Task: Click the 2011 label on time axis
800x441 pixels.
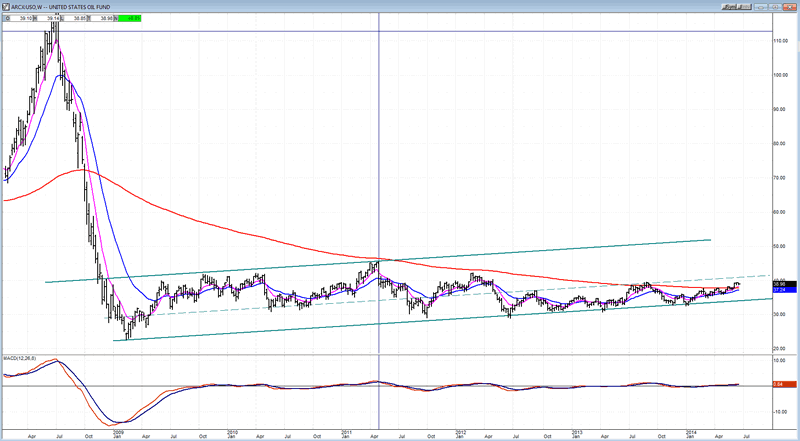Action: (x=346, y=433)
